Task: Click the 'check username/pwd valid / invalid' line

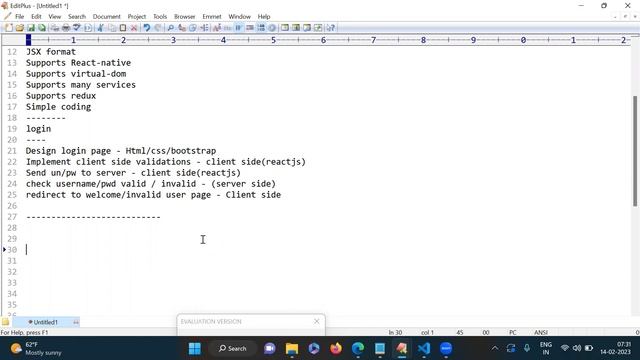Action: (151, 184)
